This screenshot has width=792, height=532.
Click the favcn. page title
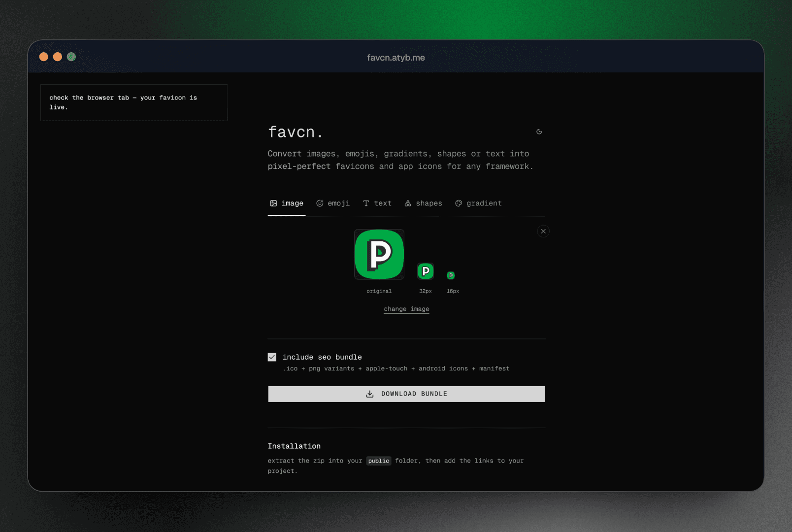[296, 132]
